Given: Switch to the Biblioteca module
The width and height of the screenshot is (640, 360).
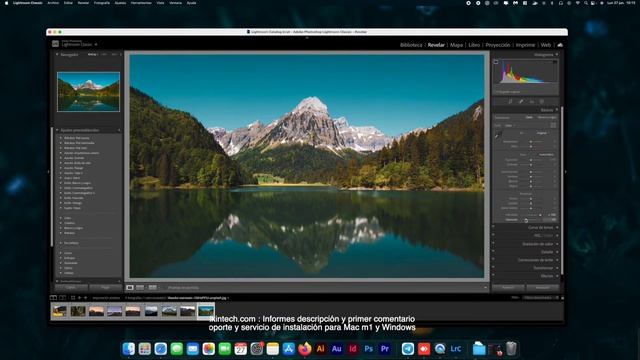Looking at the screenshot, I should point(411,45).
